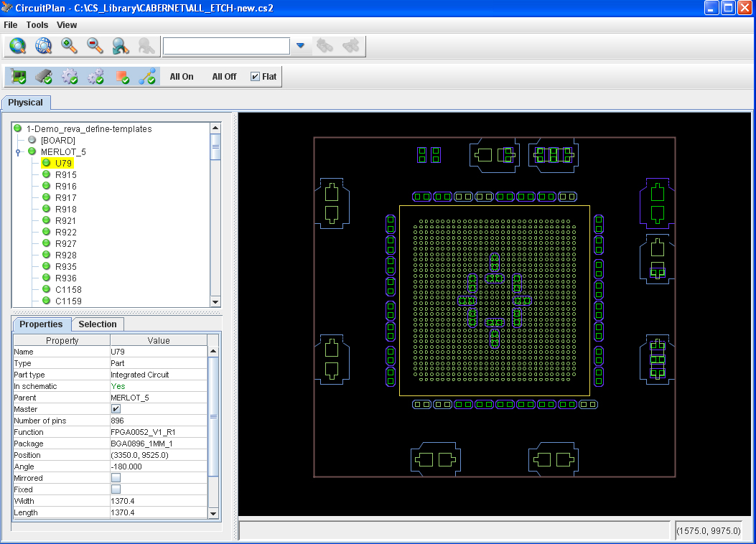Select R918 in the component tree
Viewport: 756px width, 544px height.
(x=65, y=210)
